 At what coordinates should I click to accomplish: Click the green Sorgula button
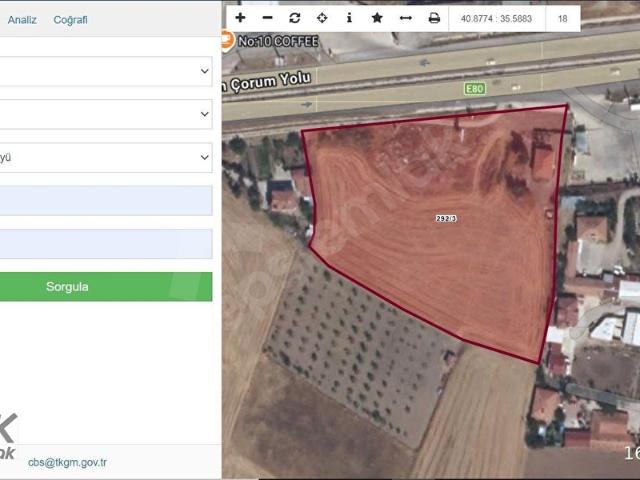coord(106,287)
